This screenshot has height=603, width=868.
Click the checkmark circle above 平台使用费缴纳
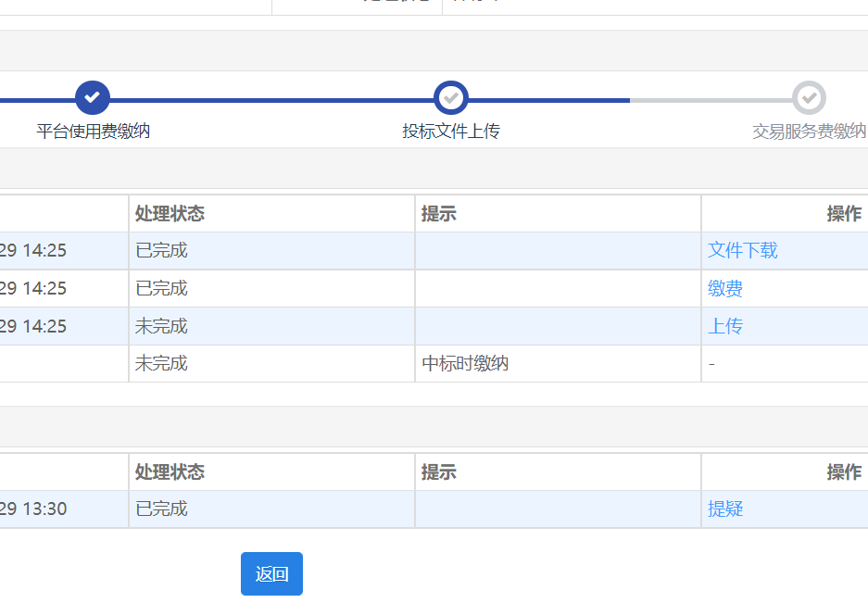pyautogui.click(x=93, y=97)
